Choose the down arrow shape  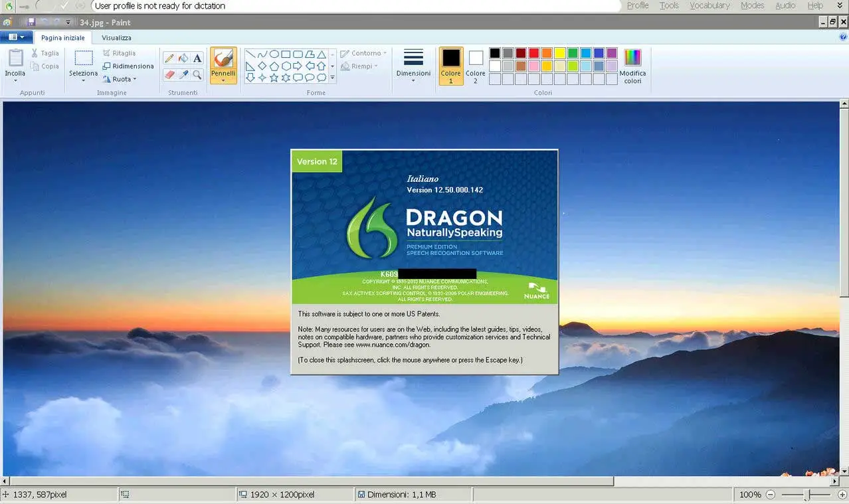click(250, 78)
